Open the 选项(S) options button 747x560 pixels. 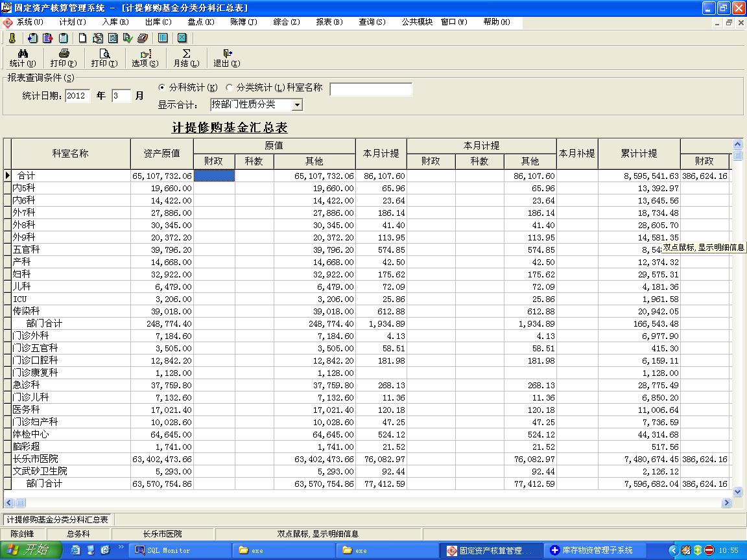(x=145, y=58)
